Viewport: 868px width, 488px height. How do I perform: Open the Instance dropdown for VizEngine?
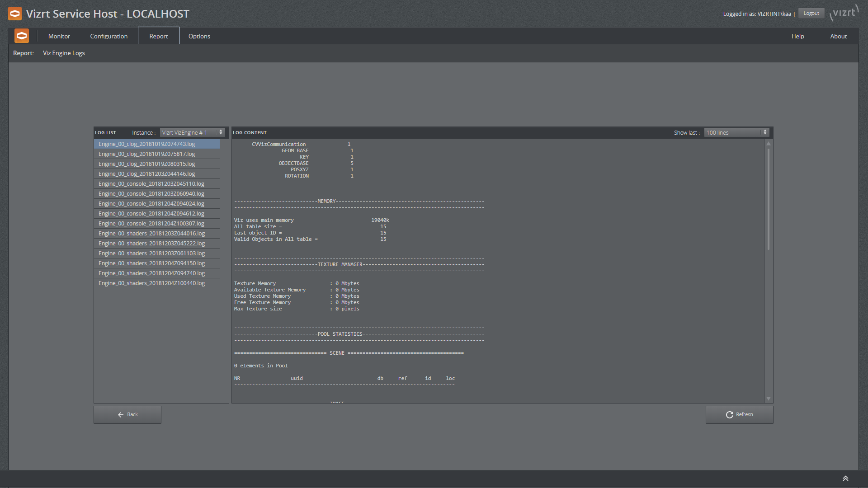pos(192,131)
